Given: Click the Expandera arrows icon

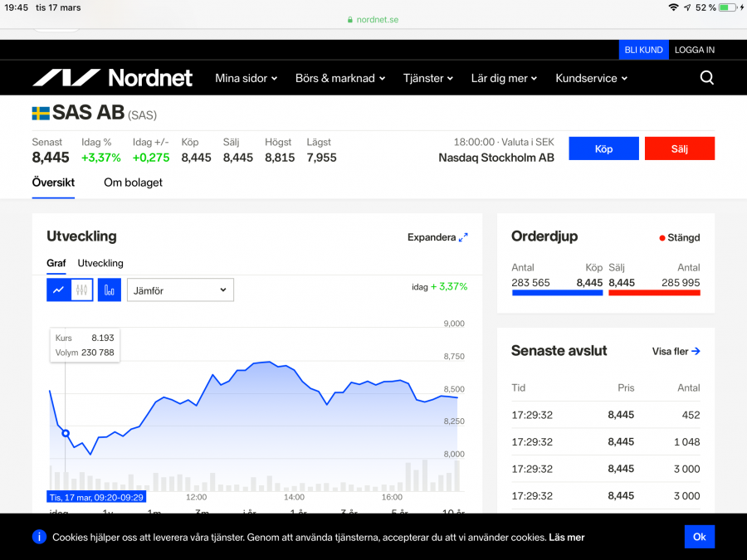Looking at the screenshot, I should point(463,237).
